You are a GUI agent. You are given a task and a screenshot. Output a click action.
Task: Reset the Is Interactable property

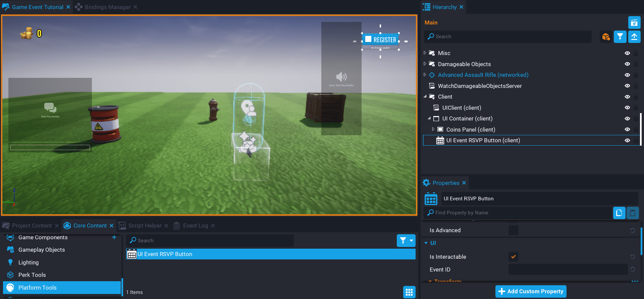tap(632, 257)
